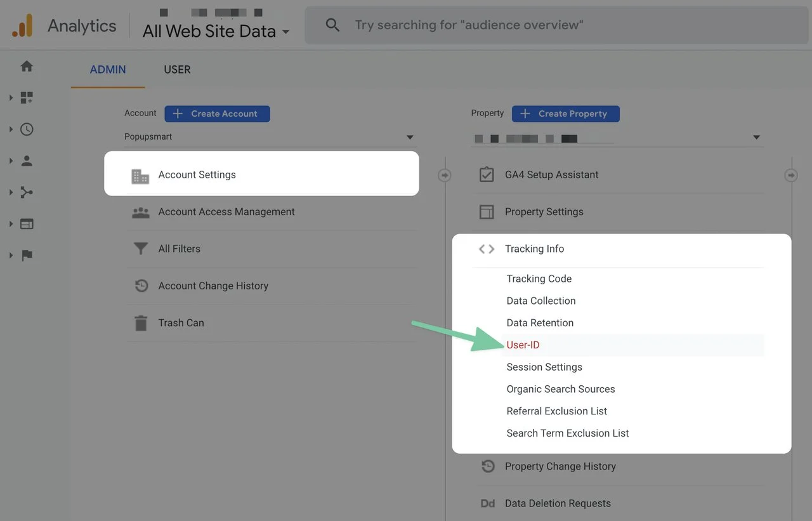Open the Audience person icon
The width and height of the screenshot is (812, 521).
[27, 161]
